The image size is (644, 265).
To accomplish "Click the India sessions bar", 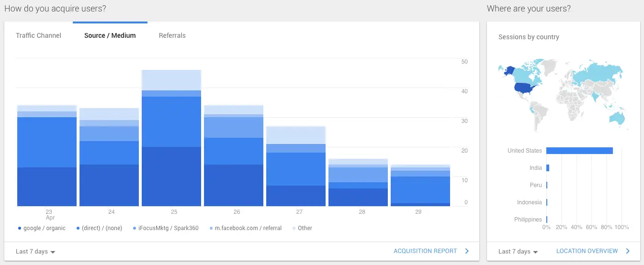I will point(548,168).
